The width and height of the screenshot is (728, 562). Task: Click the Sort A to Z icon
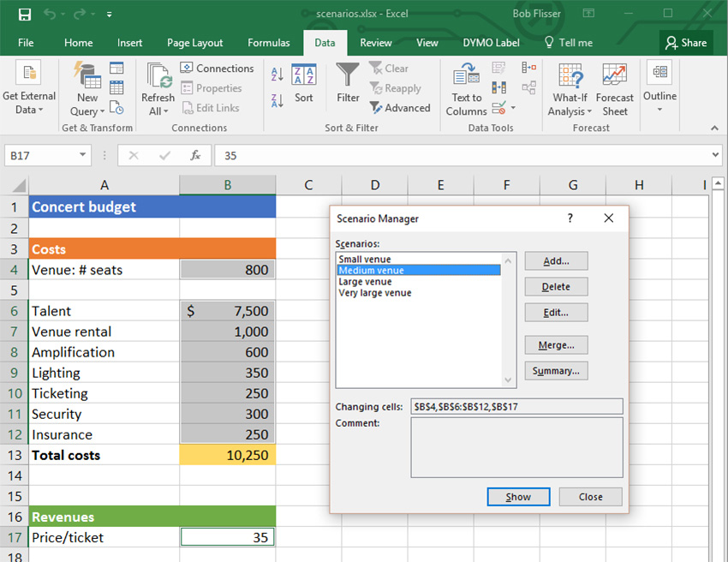[x=277, y=74]
